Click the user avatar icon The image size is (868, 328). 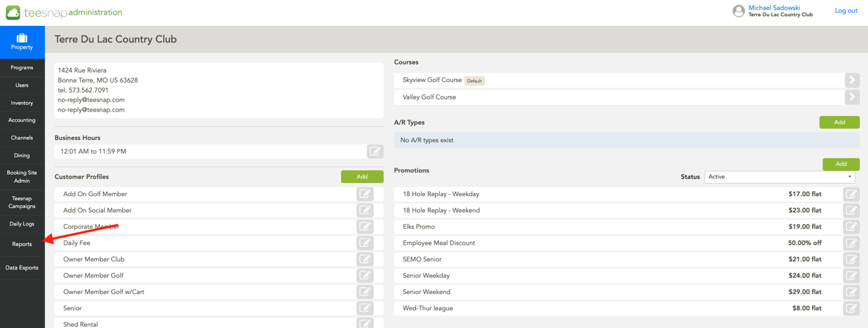pyautogui.click(x=738, y=11)
